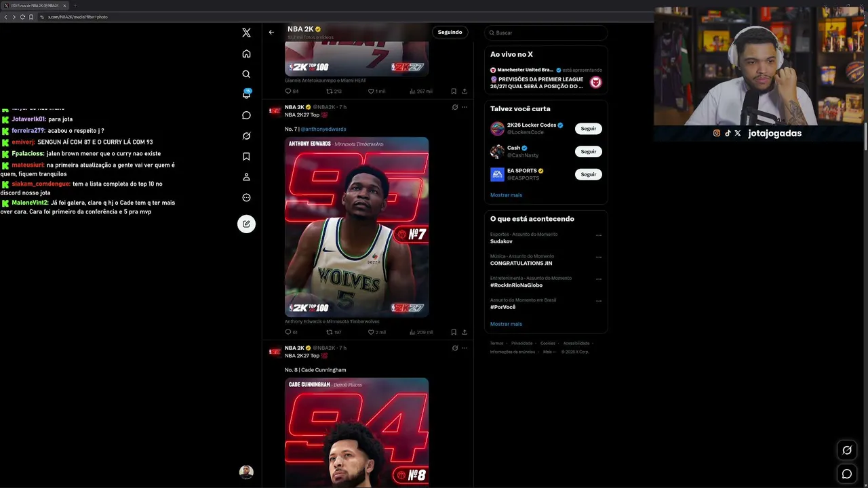
Task: Open the #RockInRioNaGlobo trend
Action: [x=516, y=285]
